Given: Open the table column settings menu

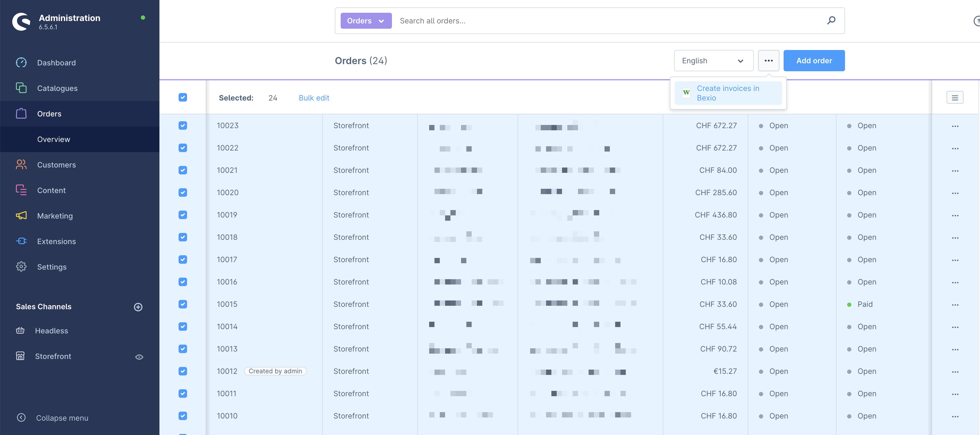Looking at the screenshot, I should (x=954, y=97).
